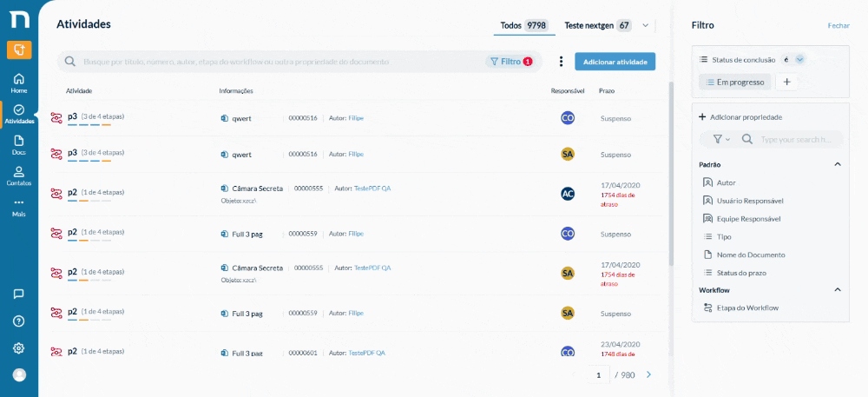This screenshot has width=868, height=397.
Task: Click the Responsável column header
Action: click(x=568, y=91)
